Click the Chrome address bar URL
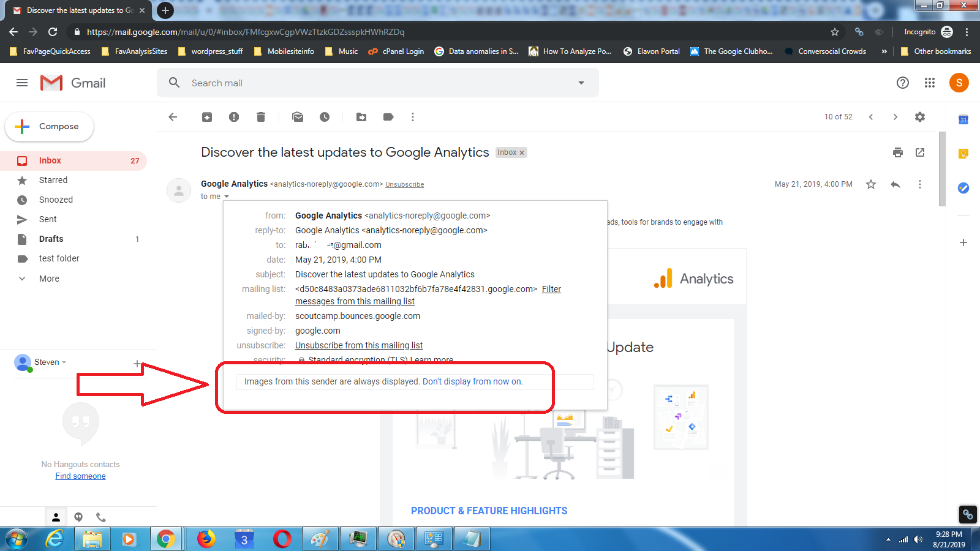This screenshot has width=980, height=551. click(x=245, y=32)
